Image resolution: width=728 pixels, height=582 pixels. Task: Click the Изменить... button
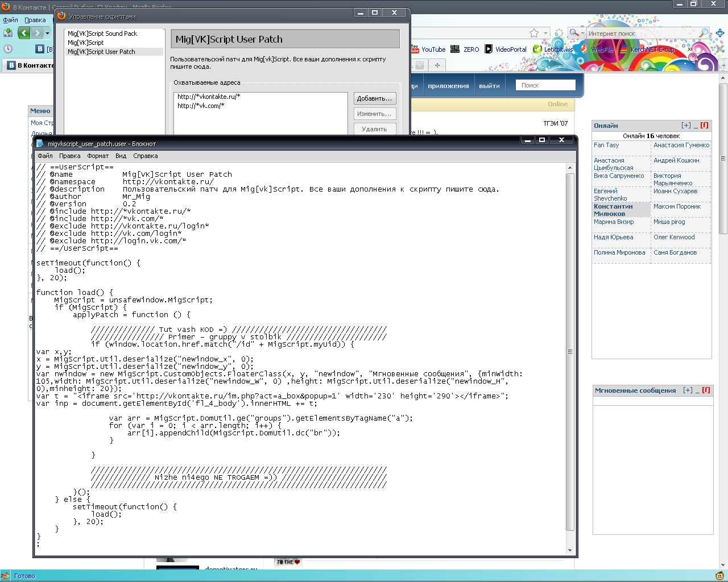click(x=375, y=114)
